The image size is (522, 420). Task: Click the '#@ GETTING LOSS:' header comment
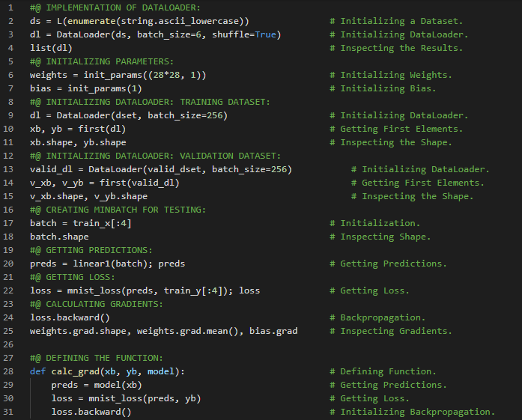click(73, 277)
